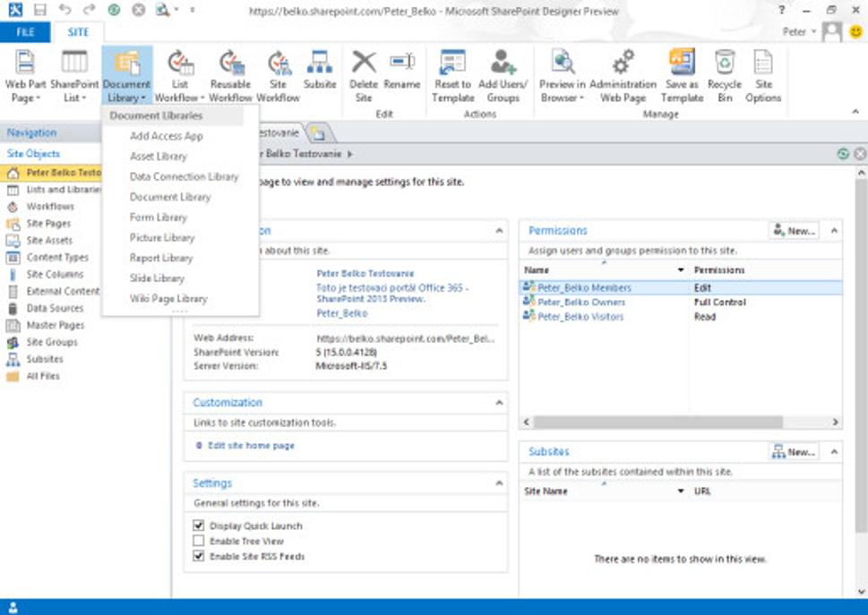Collapse the ribbon with the caret
This screenshot has width=868, height=615.
(x=855, y=112)
